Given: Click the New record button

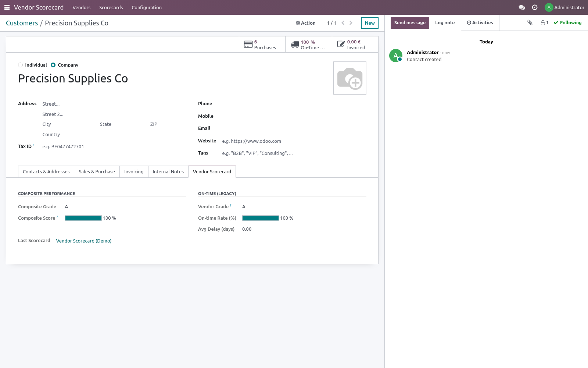Looking at the screenshot, I should click(x=370, y=23).
